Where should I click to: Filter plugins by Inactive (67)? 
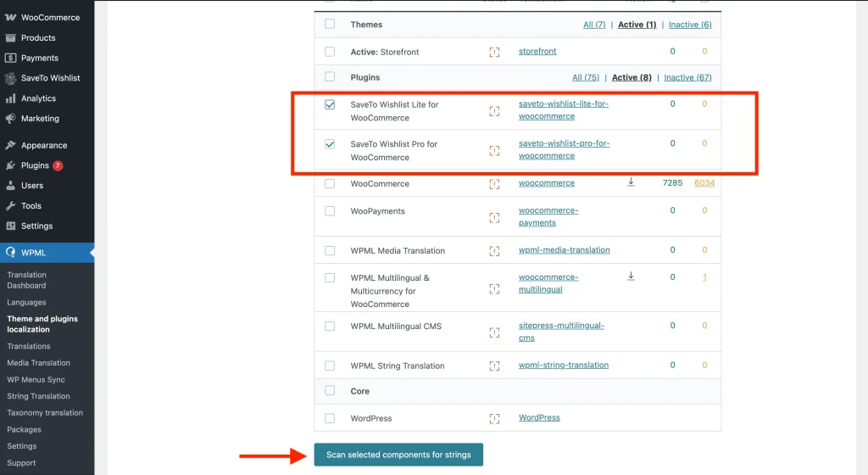click(687, 77)
